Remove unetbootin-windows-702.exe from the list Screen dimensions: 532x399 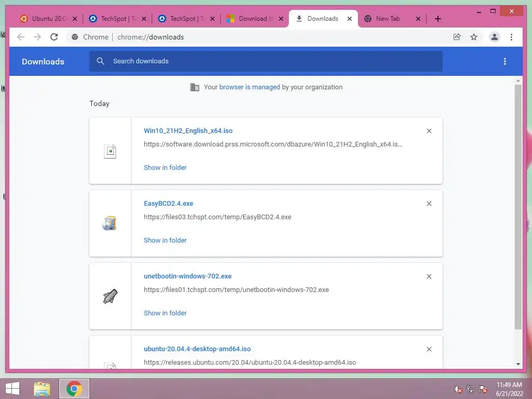(429, 276)
